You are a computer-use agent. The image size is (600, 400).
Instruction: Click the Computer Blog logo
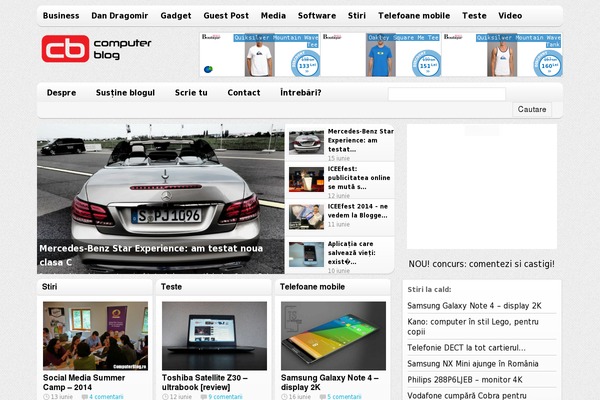pyautogui.click(x=96, y=49)
